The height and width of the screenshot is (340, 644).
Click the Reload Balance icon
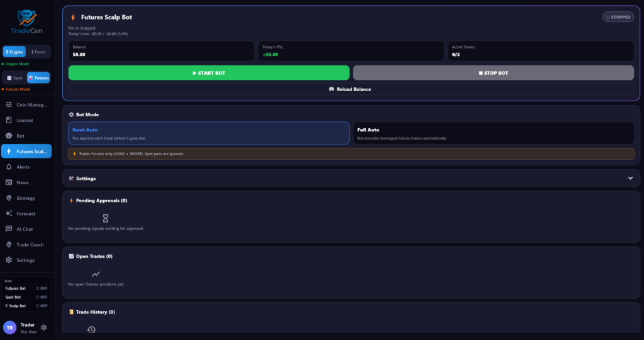(331, 89)
